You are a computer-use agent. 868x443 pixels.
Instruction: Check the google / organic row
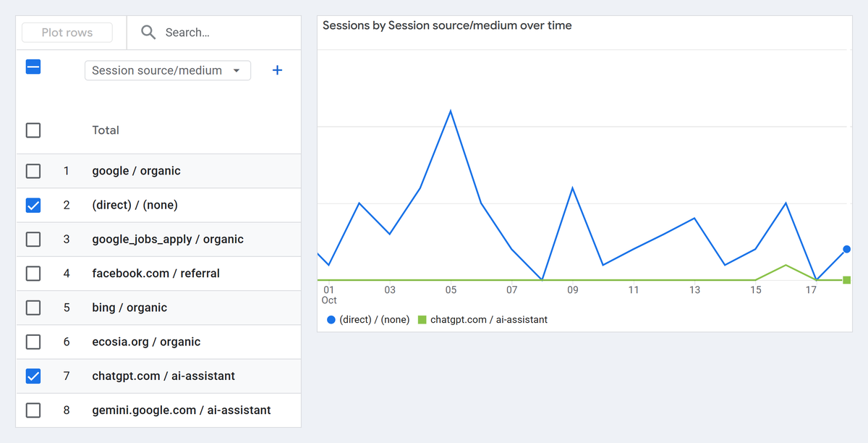tap(33, 171)
